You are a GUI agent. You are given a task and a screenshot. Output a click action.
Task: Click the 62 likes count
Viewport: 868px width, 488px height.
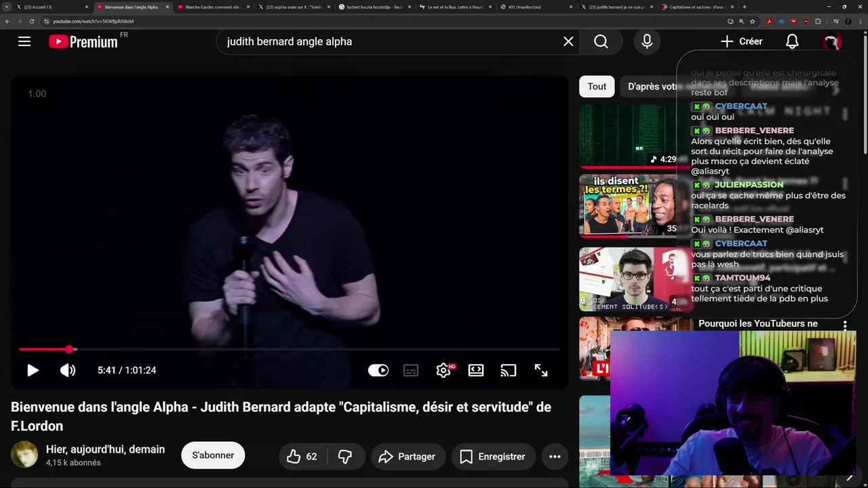click(311, 457)
